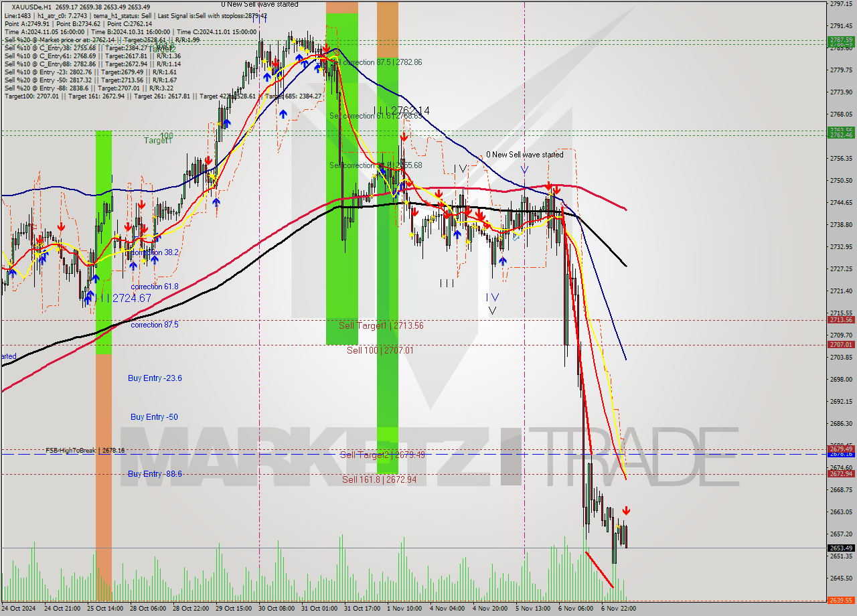Click '0 New Sell wave started' above hollow blue arrow

524,155
